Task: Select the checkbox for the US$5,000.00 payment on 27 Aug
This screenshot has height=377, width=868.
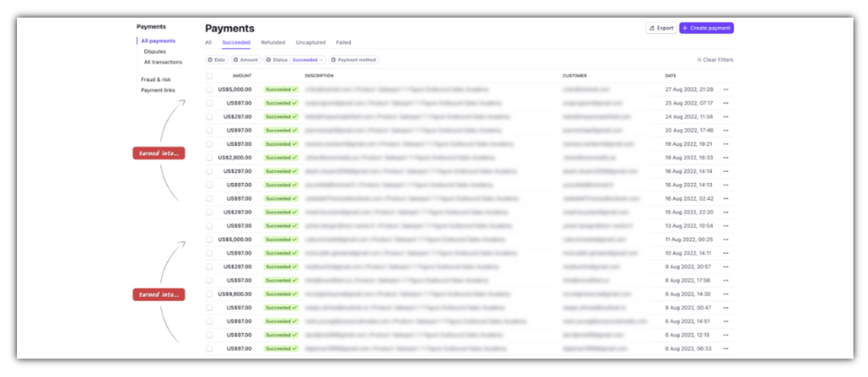Action: click(209, 89)
